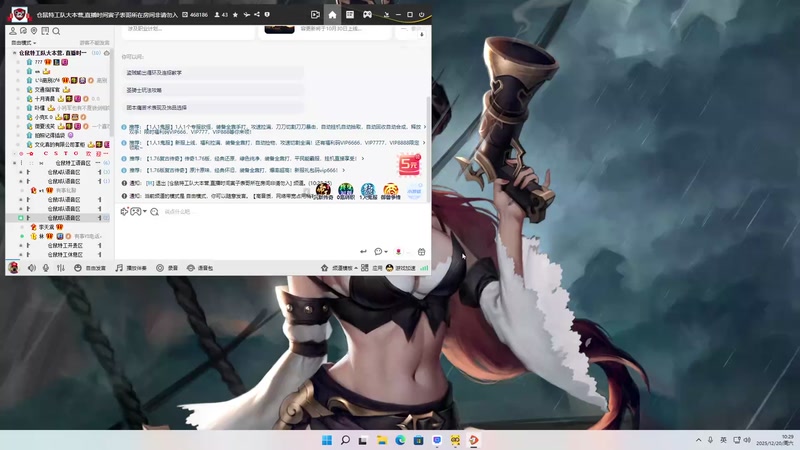Share the channel using share icon
The height and width of the screenshot is (450, 800).
point(257,15)
